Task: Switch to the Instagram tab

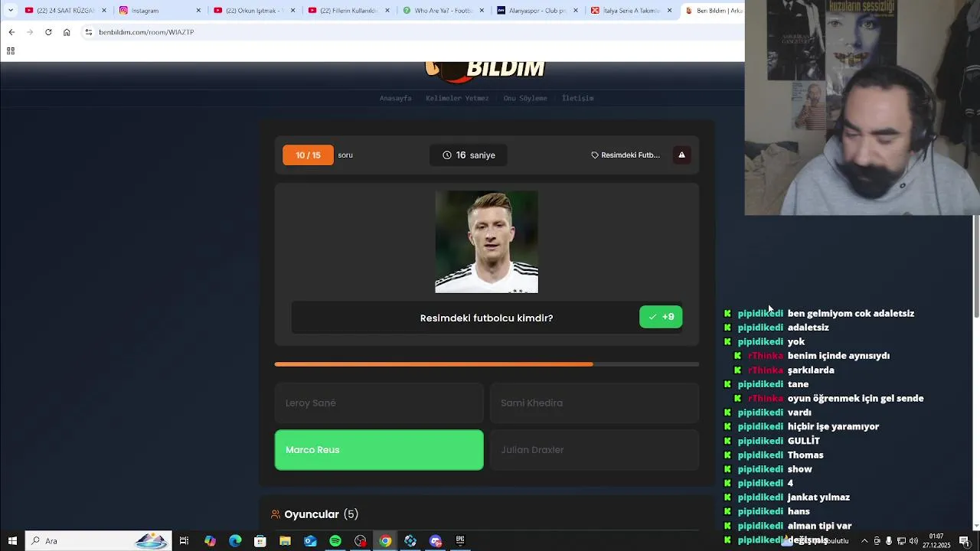Action: [x=160, y=10]
